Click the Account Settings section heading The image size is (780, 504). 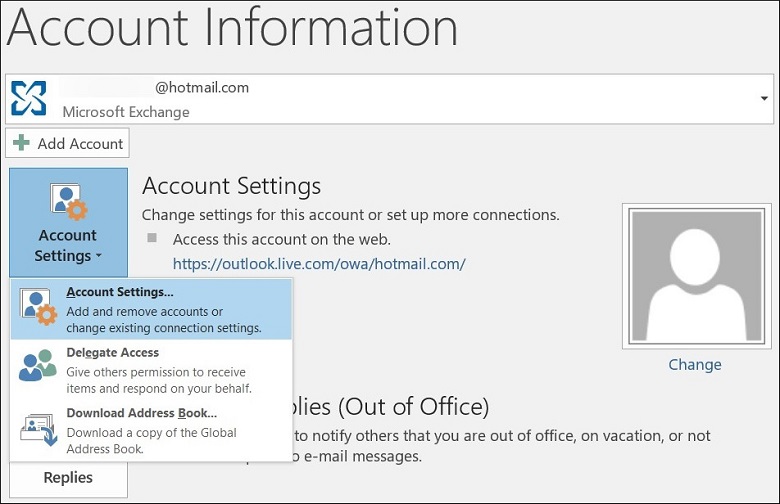pyautogui.click(x=231, y=187)
